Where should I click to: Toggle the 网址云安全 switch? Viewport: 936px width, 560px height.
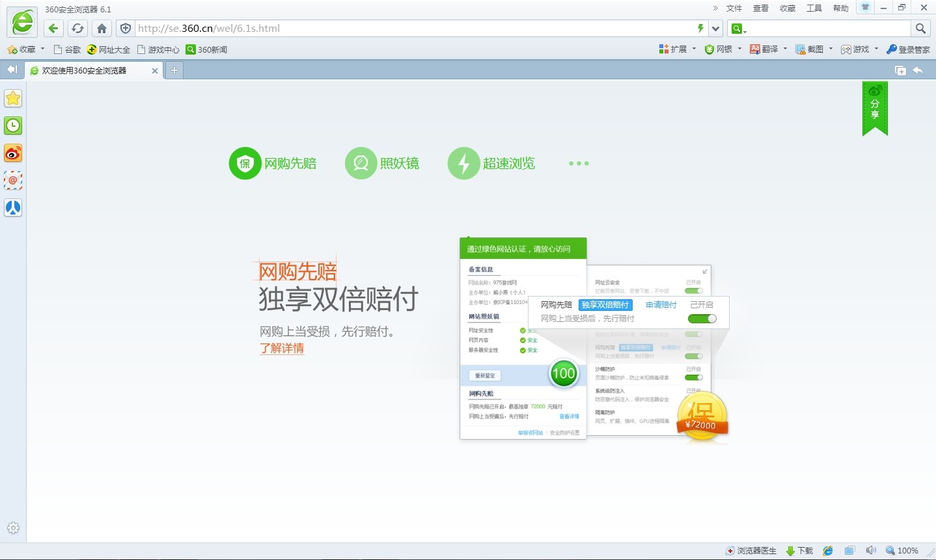click(x=694, y=291)
